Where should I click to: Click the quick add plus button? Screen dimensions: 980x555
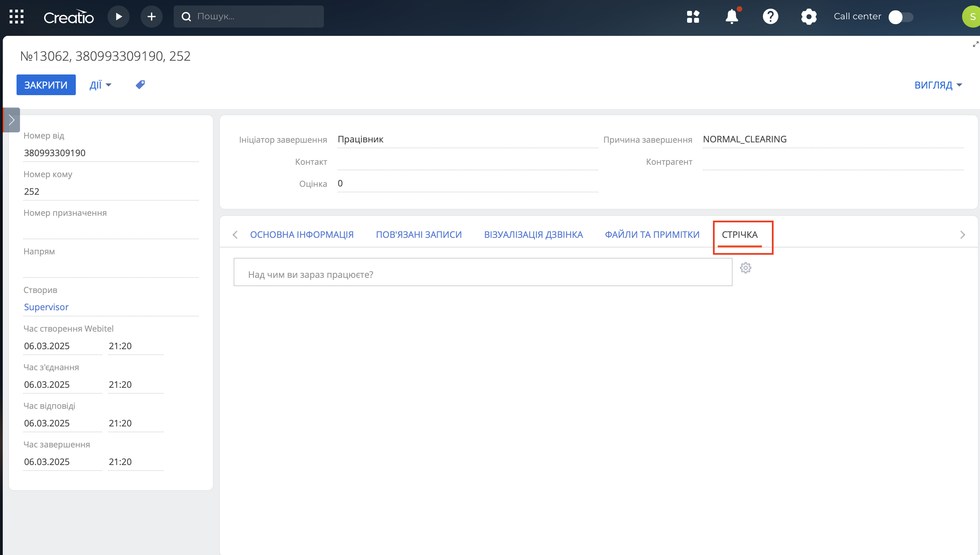(x=152, y=17)
